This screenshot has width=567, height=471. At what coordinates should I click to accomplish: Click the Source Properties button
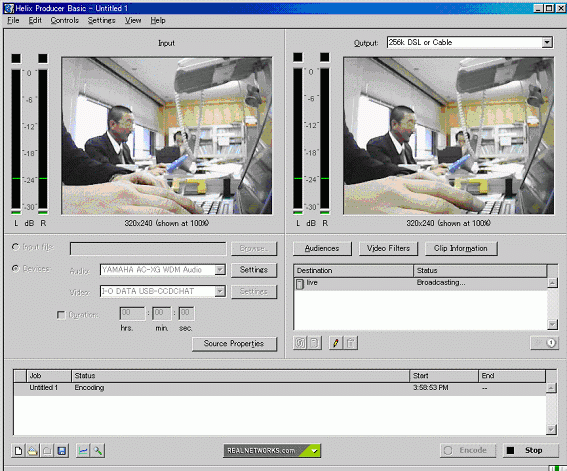pyautogui.click(x=234, y=344)
